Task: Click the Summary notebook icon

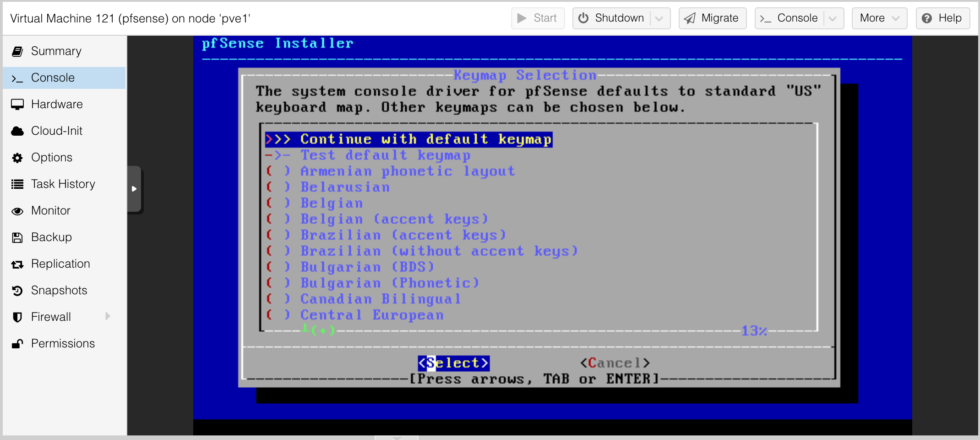Action: point(17,51)
